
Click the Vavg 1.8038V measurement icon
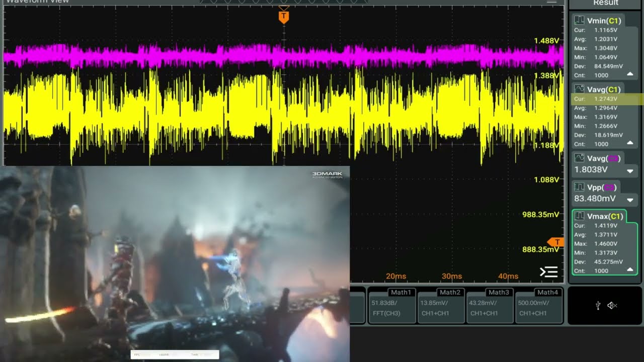click(579, 158)
